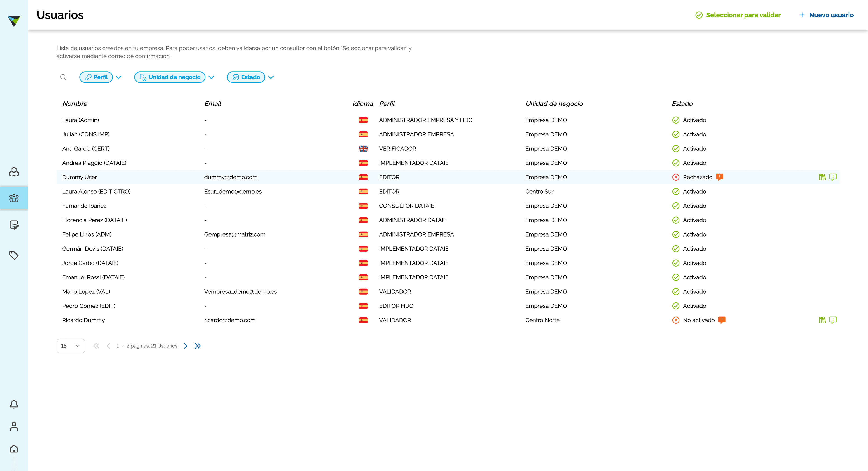Click Centro Norte cell
The image size is (868, 471).
coord(542,320)
